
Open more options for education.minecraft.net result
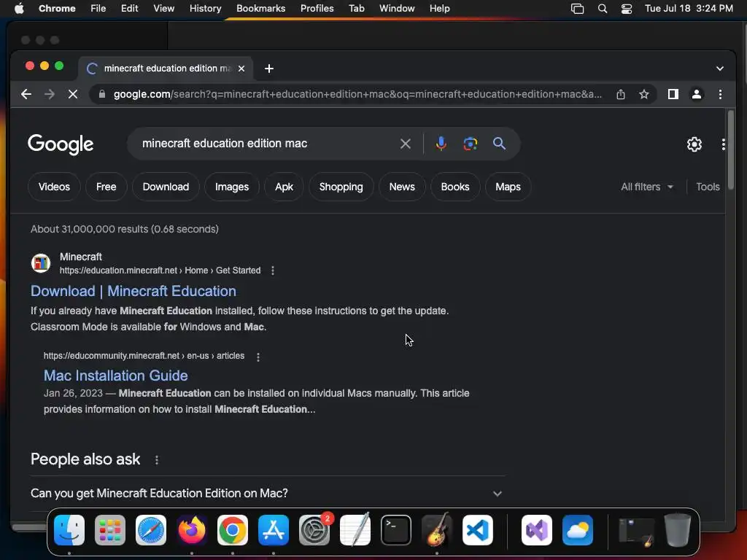[273, 271]
